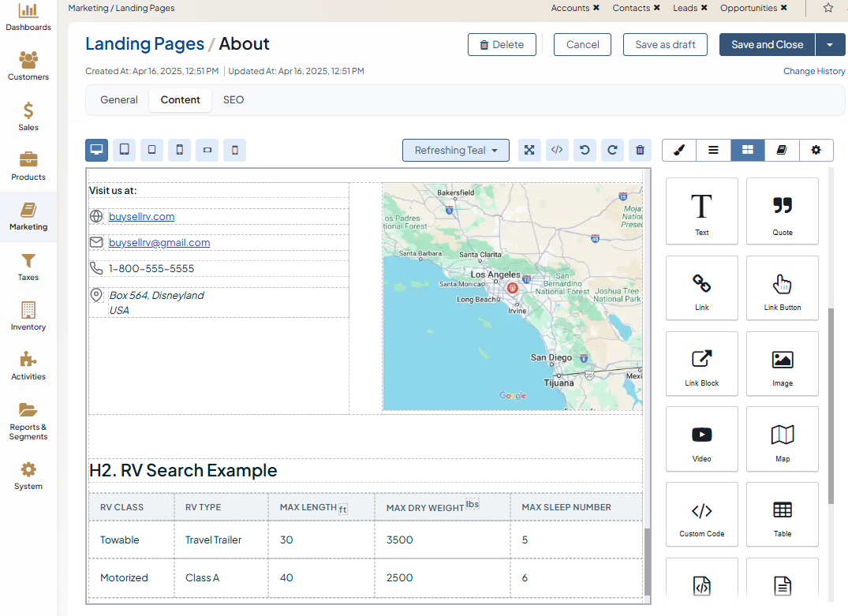View code with the code icon
This screenshot has height=616, width=848.
pyautogui.click(x=557, y=150)
